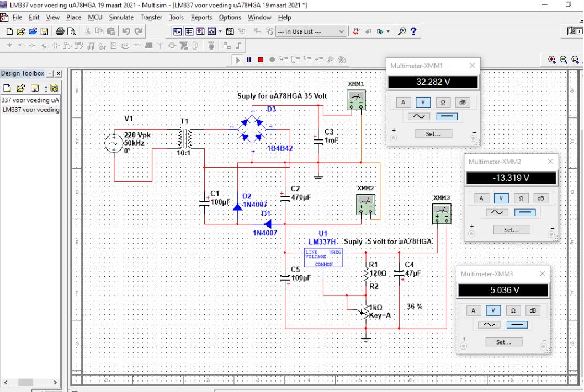Stop the simulation with the red square
This screenshot has width=584, height=392.
point(261,60)
